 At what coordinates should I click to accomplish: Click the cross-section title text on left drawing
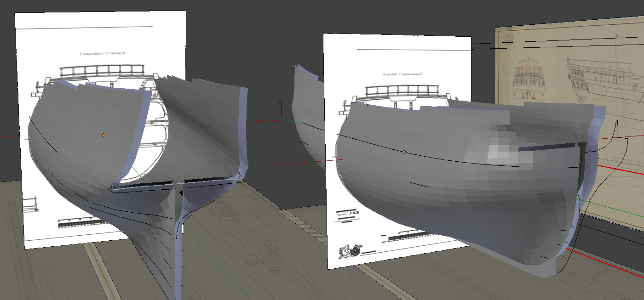[x=103, y=53]
